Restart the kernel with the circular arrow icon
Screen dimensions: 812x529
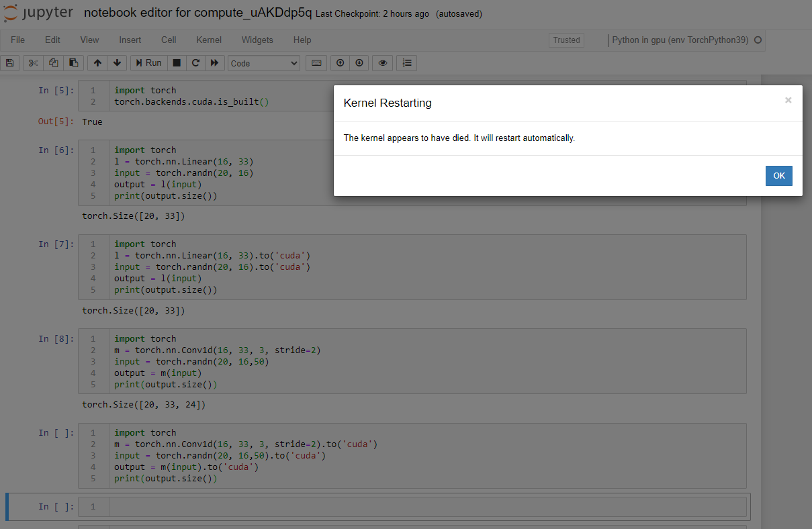click(195, 63)
